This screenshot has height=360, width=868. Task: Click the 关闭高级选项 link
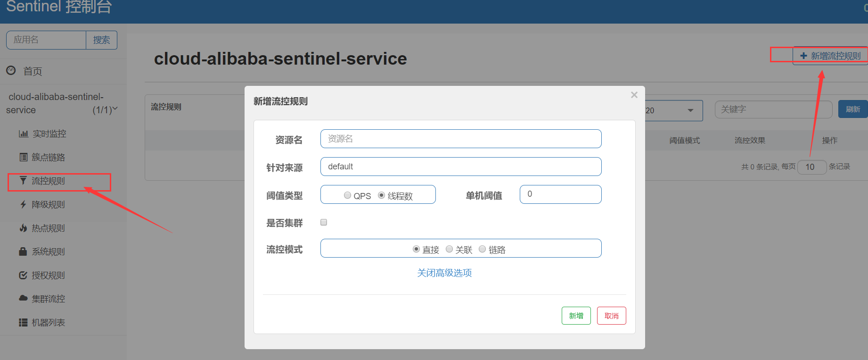click(444, 273)
